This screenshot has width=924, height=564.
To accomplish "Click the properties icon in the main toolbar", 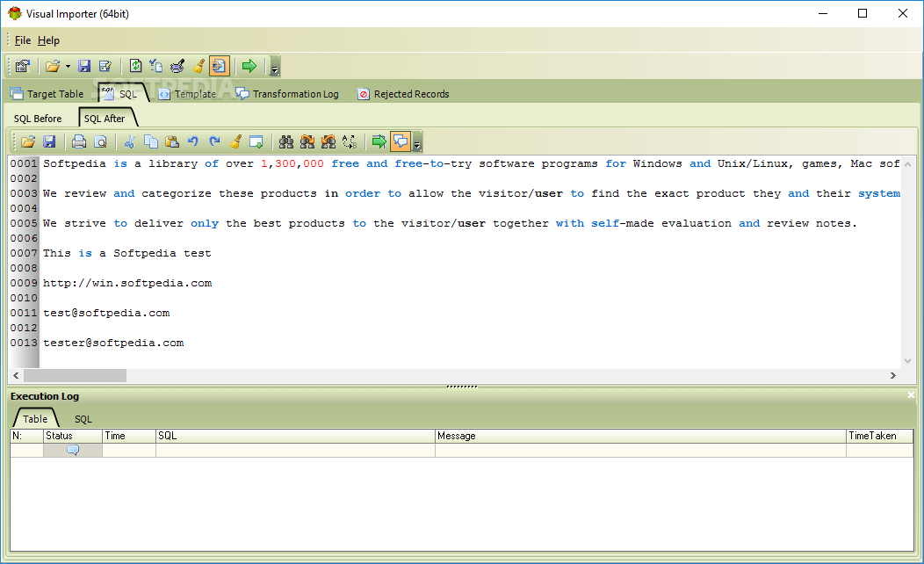I will coord(23,66).
